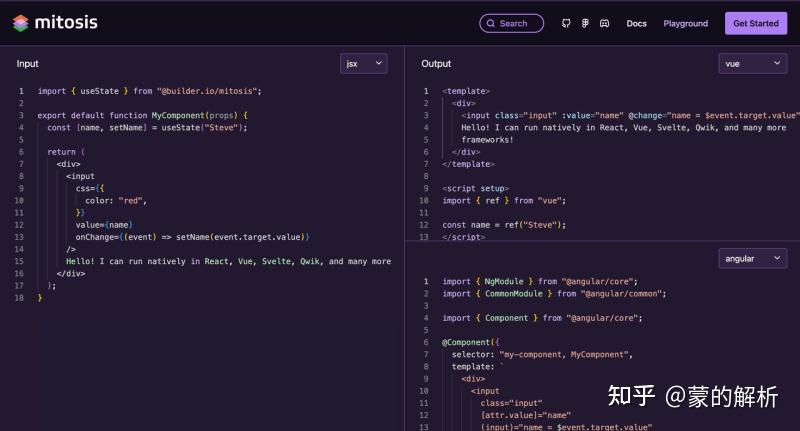Viewport: 800px width, 431px height.
Task: Click the '<script setup>' line
Action: 476,189
